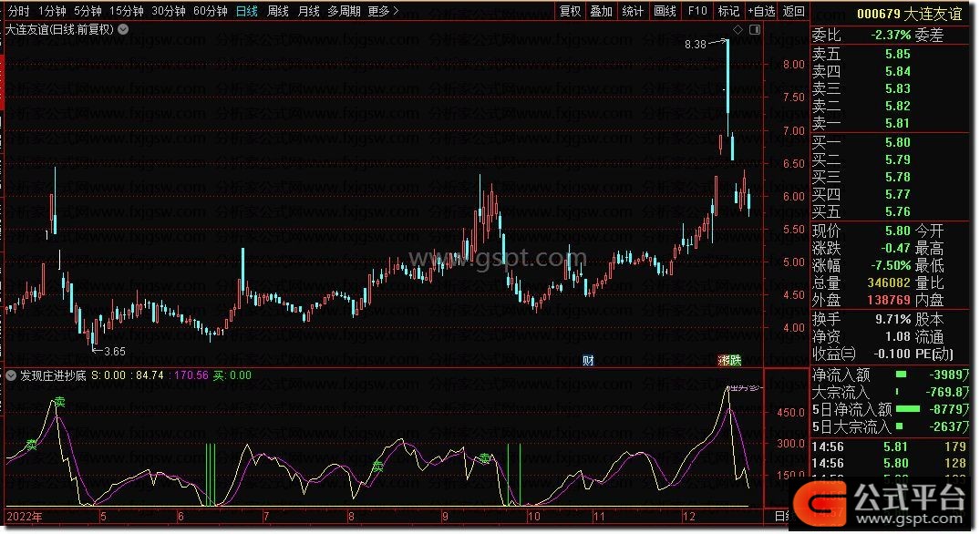Image resolution: width=980 pixels, height=534 pixels.
Task: Click the 卖三 price 5.83
Action: (898, 88)
